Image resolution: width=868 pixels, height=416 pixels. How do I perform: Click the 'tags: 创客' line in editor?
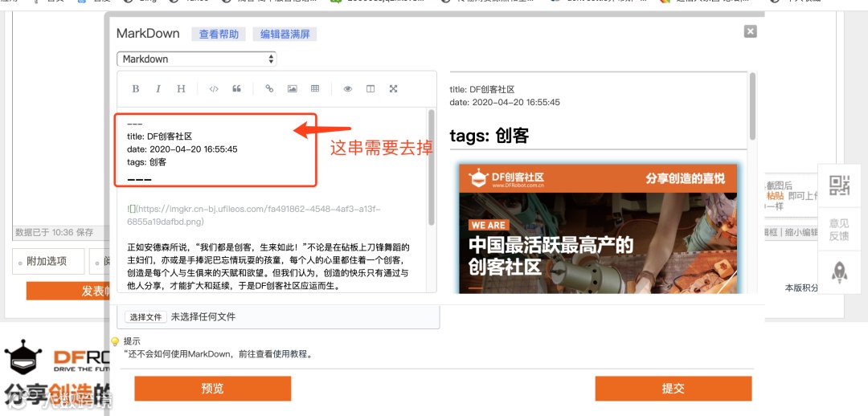(146, 162)
